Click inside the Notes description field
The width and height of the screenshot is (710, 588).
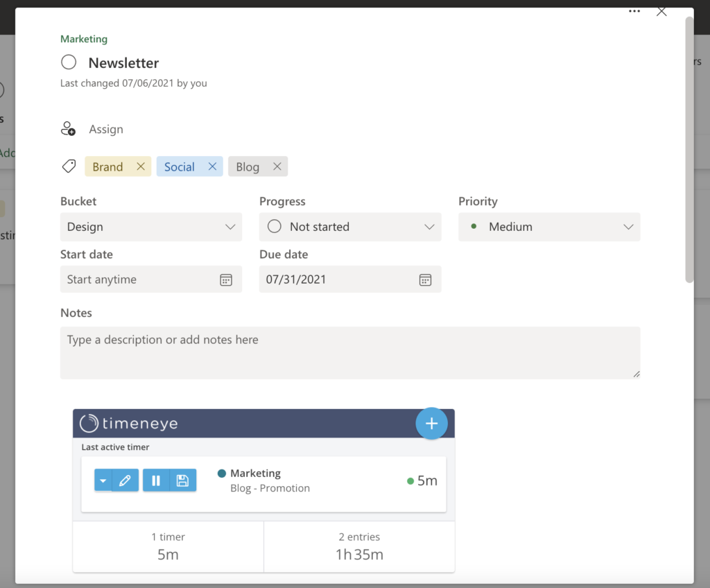tap(350, 352)
